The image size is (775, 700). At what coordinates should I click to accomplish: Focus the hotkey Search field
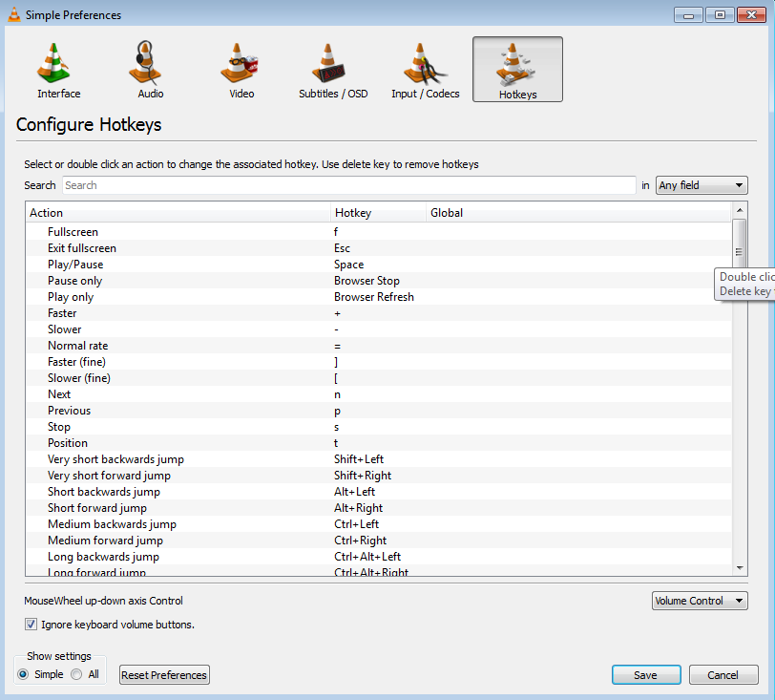pos(349,185)
